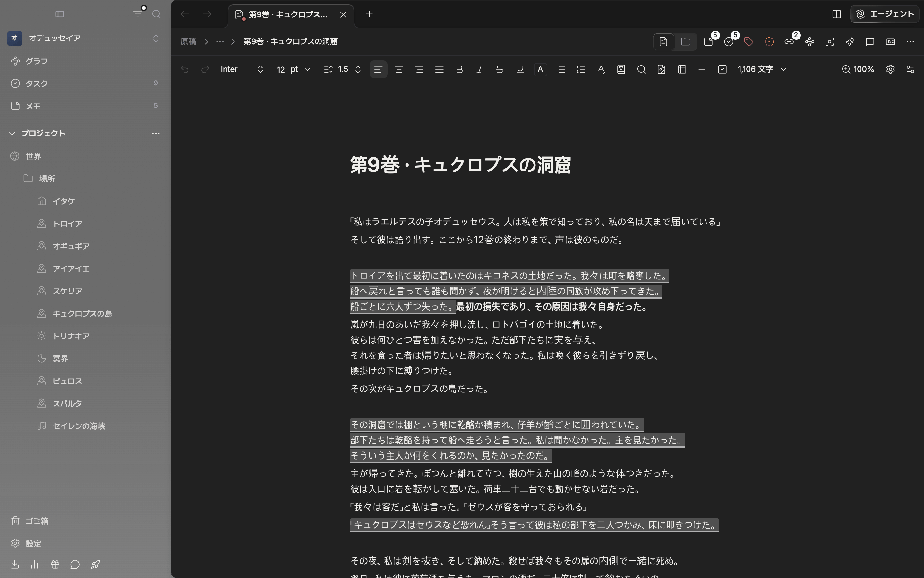Open the text style icon
Image resolution: width=924 pixels, height=578 pixels.
[x=601, y=69]
